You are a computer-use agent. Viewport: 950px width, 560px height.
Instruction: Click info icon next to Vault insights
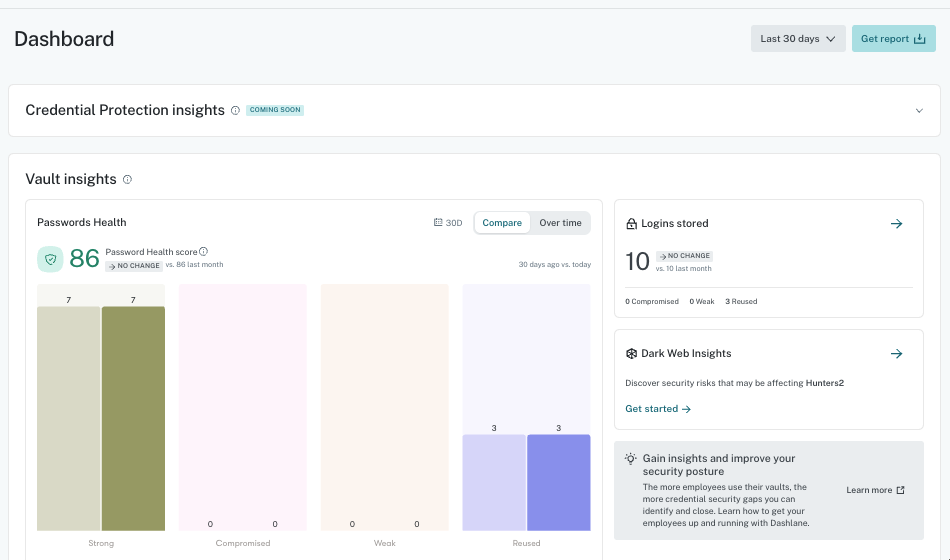(127, 179)
